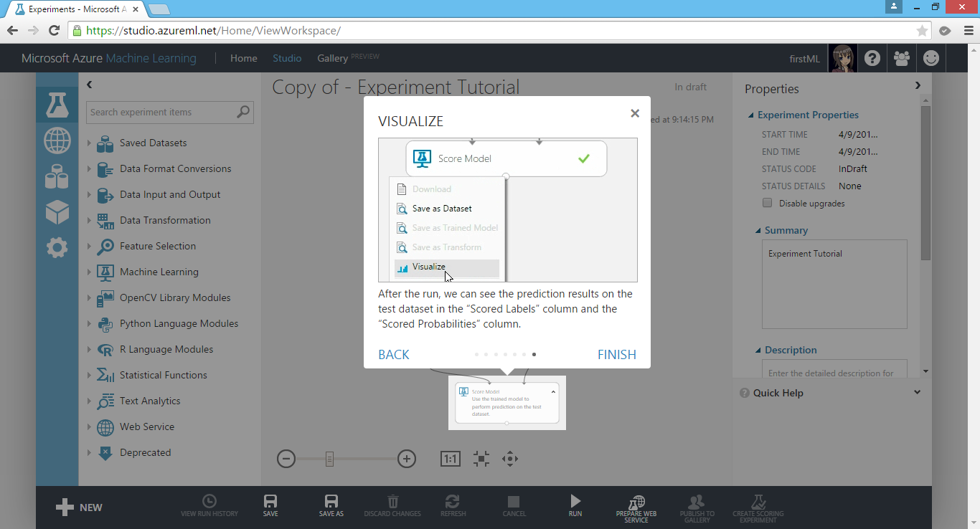The image size is (980, 529).
Task: Click BACK in the Visualize dialog
Action: click(x=394, y=354)
